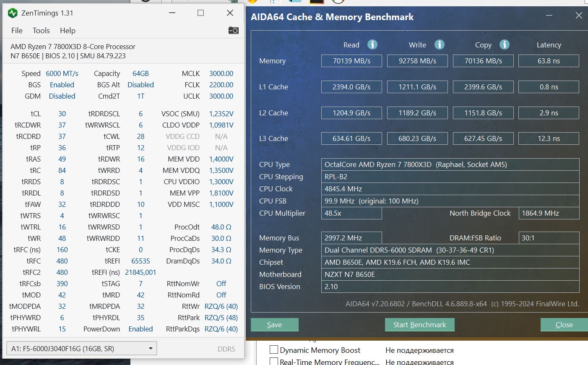Click the CPU FSB field 99.9 MHz
The image size is (588, 365).
(450, 201)
